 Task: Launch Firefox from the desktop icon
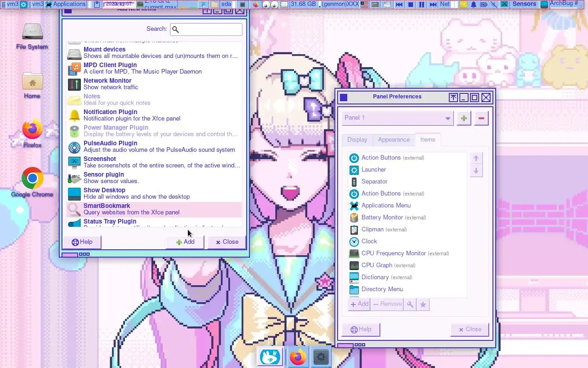[32, 134]
